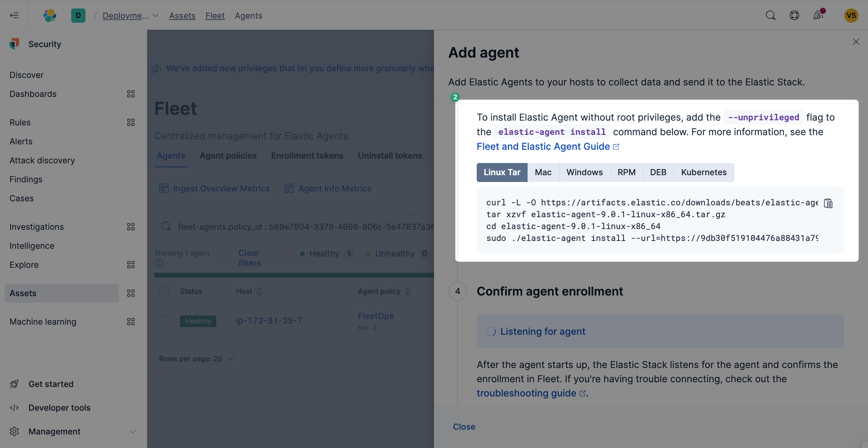Viewport: 868px width, 448px height.
Task: Select the Linux Tar platform tab
Action: 502,172
